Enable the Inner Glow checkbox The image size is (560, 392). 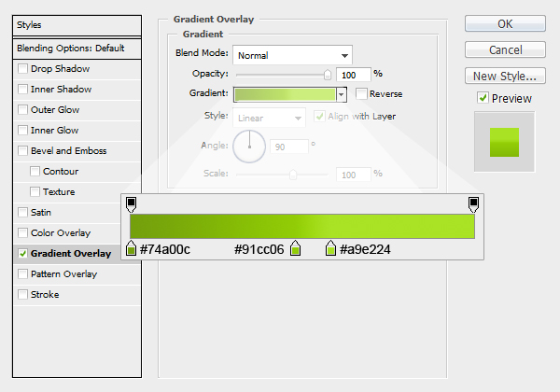point(22,130)
